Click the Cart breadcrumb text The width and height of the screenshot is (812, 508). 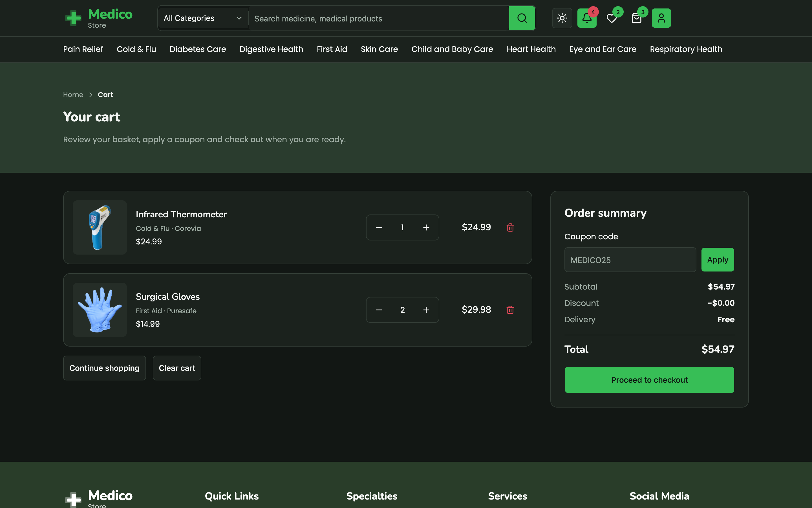(x=105, y=95)
